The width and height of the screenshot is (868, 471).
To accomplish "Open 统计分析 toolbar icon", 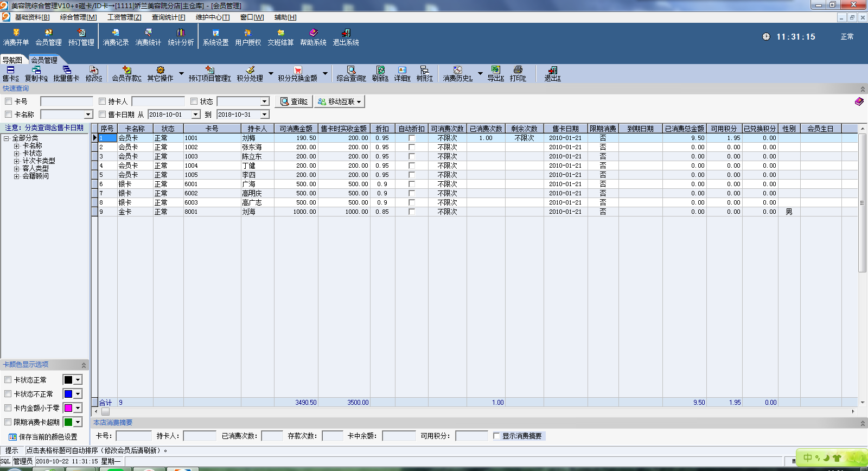I will [x=181, y=37].
